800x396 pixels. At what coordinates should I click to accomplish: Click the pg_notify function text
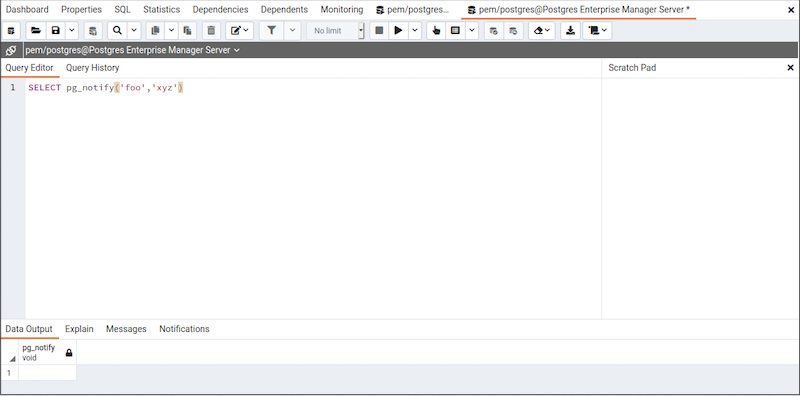[90, 88]
